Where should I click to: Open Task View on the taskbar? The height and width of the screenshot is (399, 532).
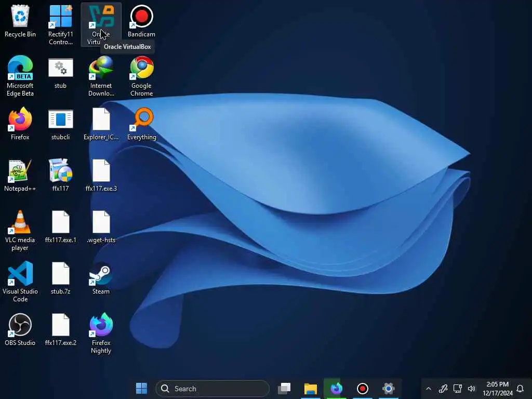click(284, 389)
